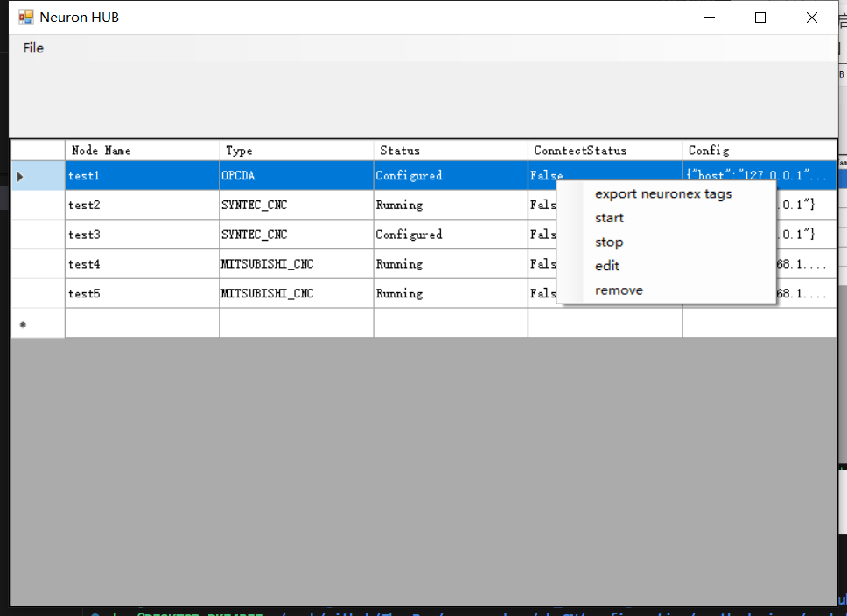Click the test5 MITSUBISHI_CNC type cell
Viewport: 847px width, 616px height.
(x=296, y=294)
